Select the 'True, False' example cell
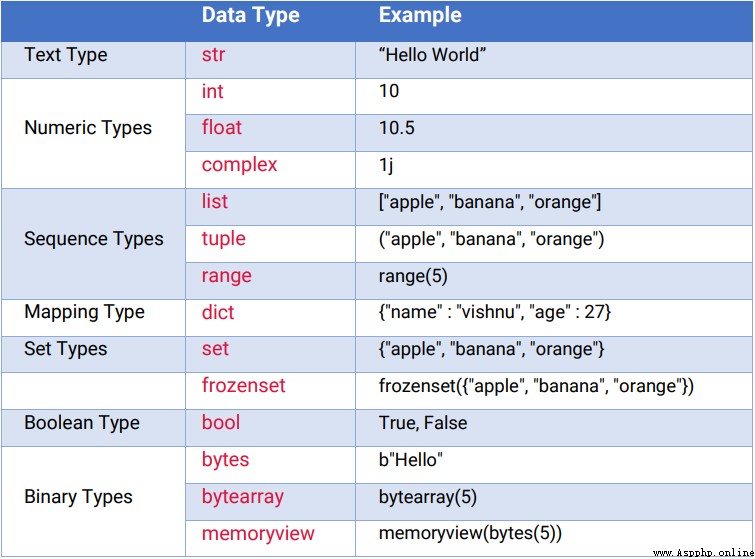Viewport: 755px width, 559px height. click(x=554, y=428)
